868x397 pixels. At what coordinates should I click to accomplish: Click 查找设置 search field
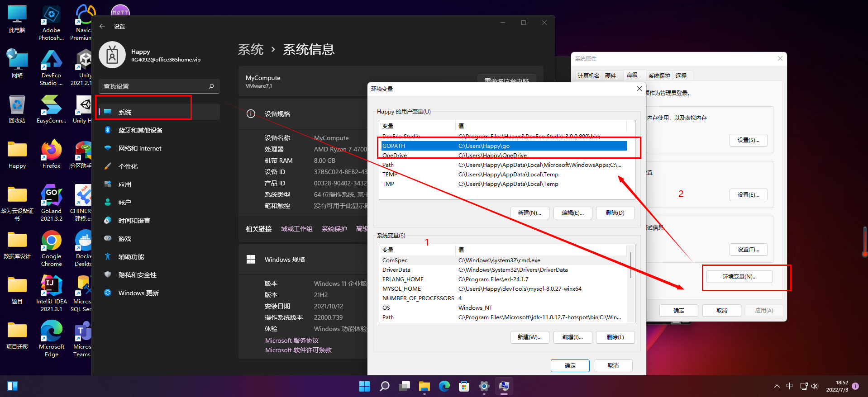(159, 86)
